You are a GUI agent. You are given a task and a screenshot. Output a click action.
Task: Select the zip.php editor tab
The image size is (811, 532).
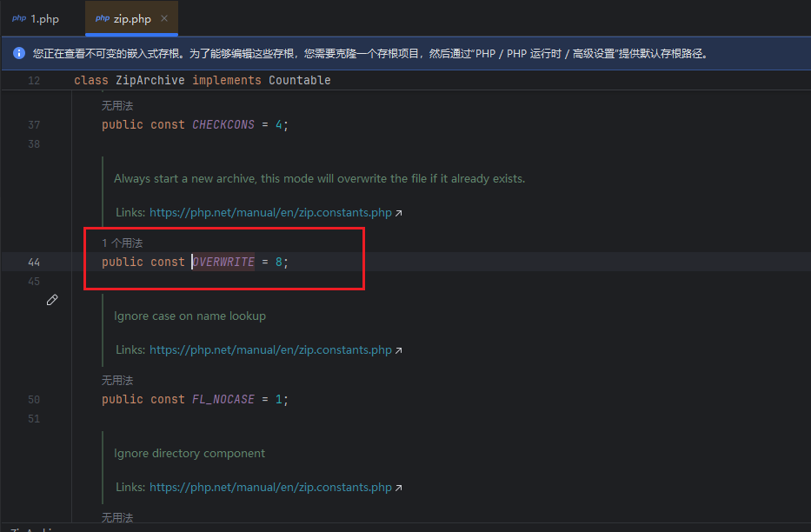(132, 18)
